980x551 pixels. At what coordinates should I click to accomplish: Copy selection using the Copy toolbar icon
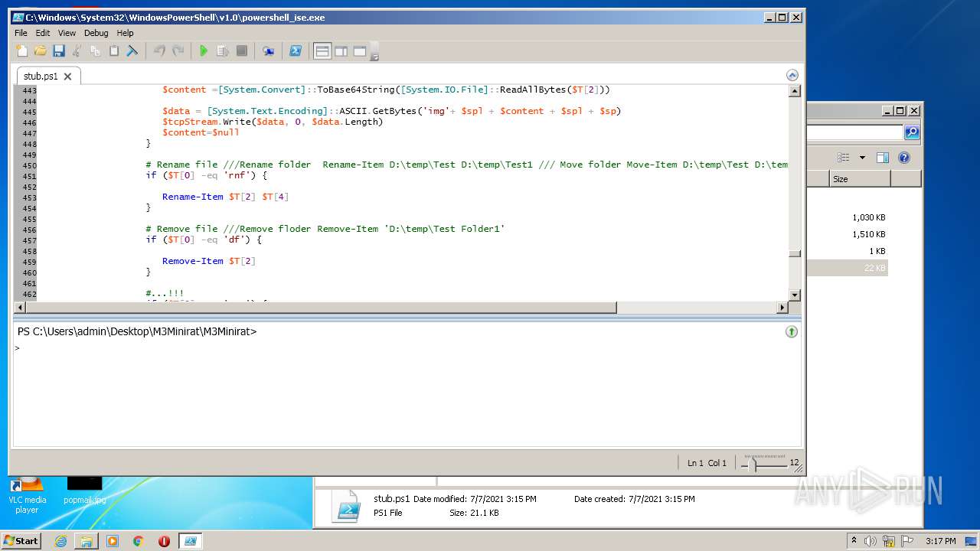95,51
